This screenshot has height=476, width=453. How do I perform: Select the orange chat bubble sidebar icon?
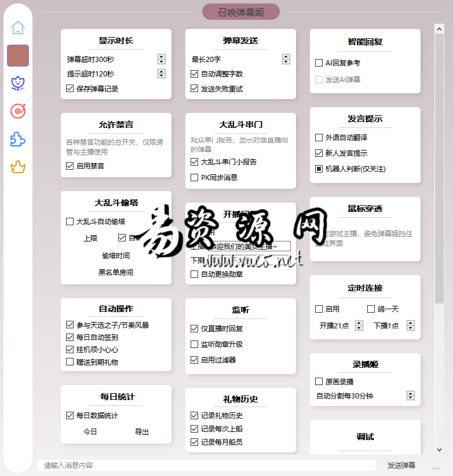pyautogui.click(x=18, y=56)
